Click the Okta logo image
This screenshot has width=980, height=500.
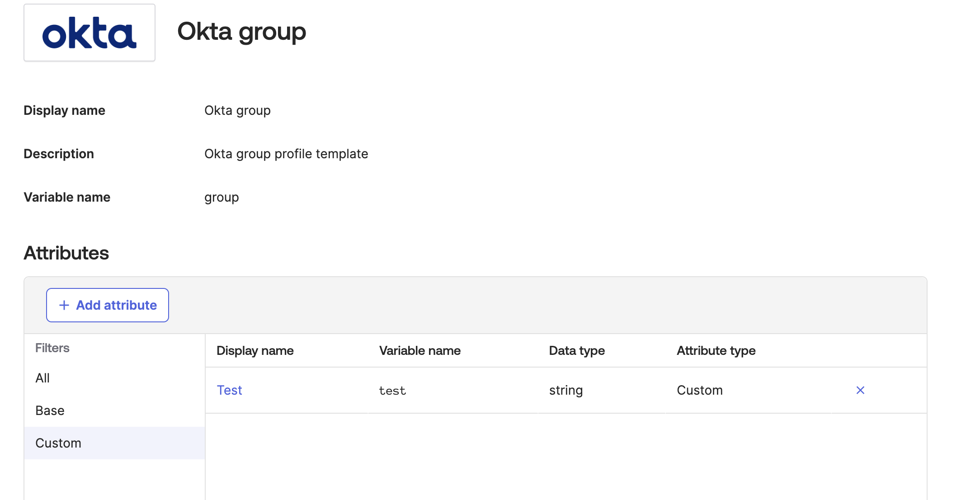[x=90, y=33]
